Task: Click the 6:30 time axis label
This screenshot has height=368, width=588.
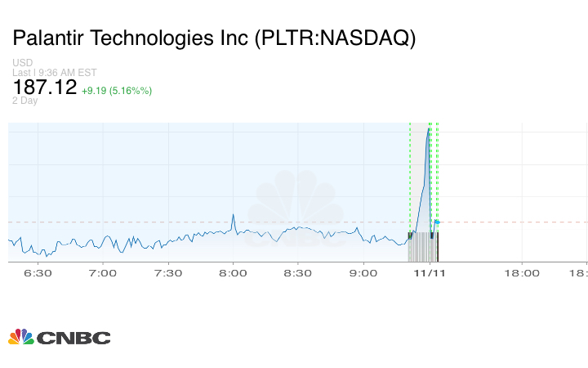Action: (x=38, y=273)
